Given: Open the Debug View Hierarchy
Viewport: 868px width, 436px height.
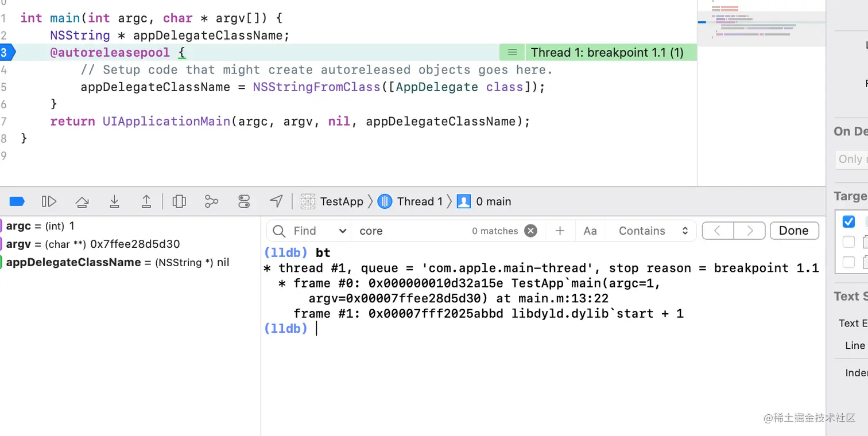Looking at the screenshot, I should 179,201.
